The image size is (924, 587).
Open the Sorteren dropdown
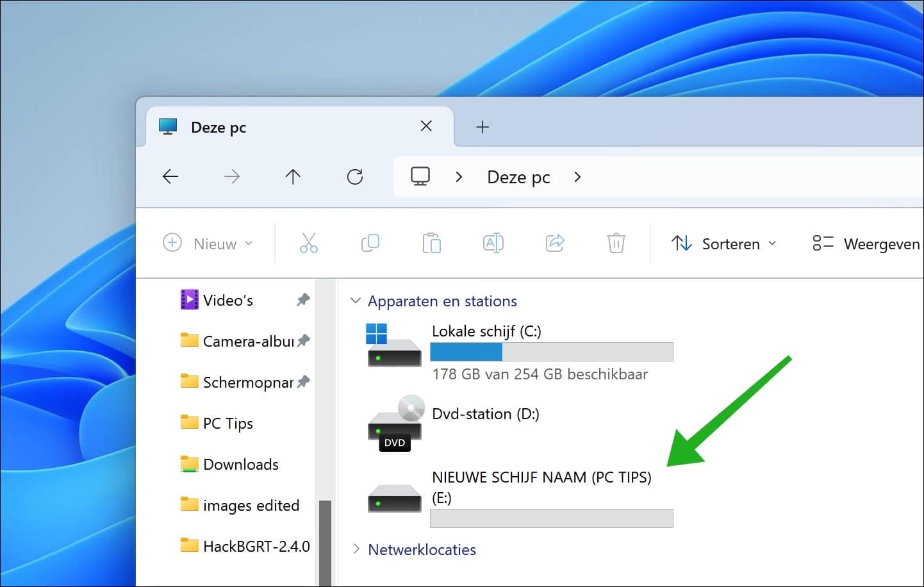coord(724,244)
